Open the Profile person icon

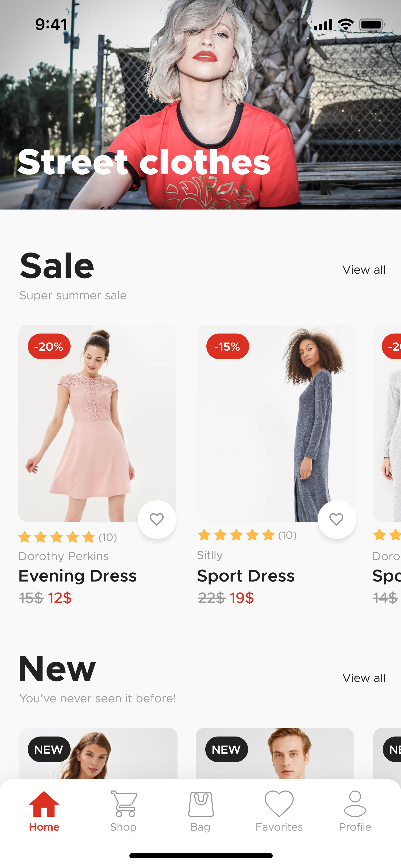(x=355, y=804)
